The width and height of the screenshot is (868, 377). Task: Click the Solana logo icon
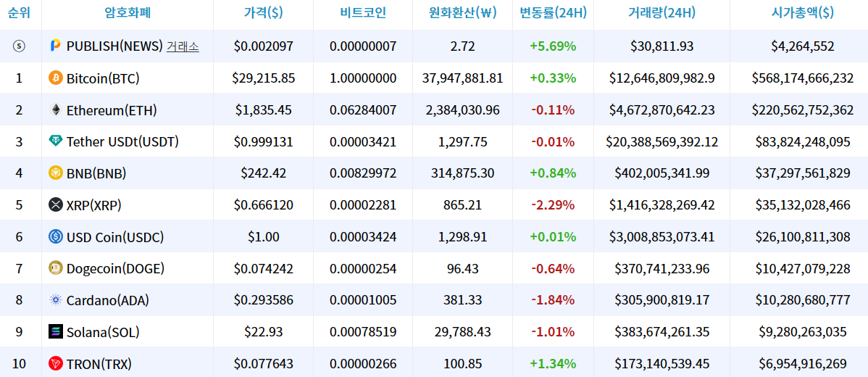(x=55, y=332)
